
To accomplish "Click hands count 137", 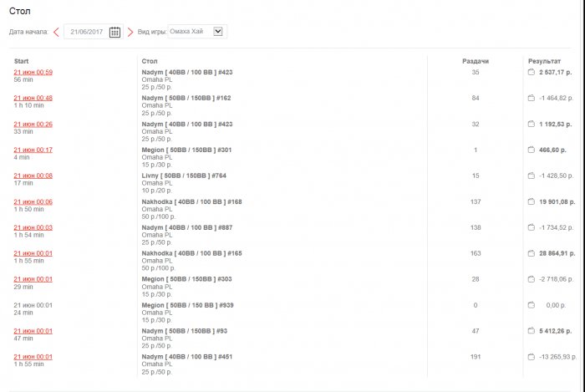I will 476,201.
